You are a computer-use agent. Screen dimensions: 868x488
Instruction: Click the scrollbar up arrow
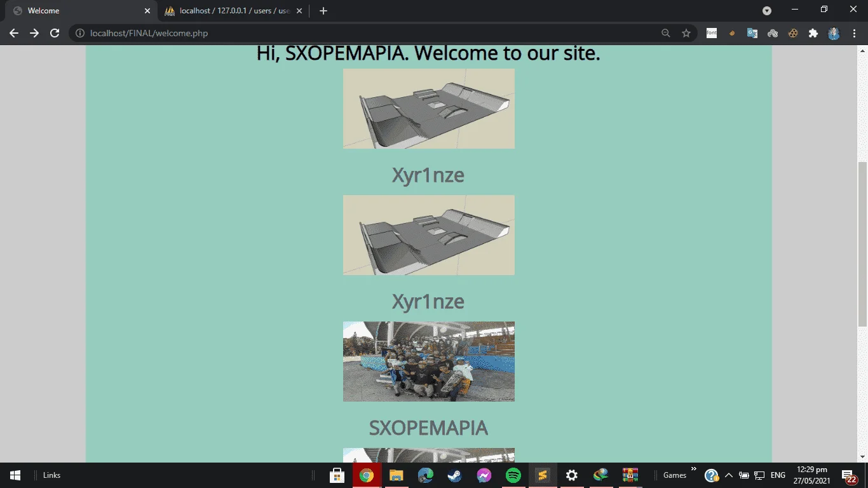pyautogui.click(x=862, y=50)
